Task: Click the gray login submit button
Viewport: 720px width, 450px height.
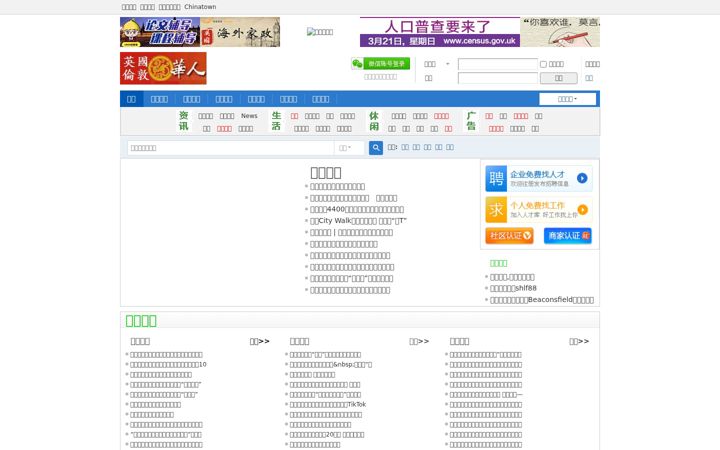Action: click(559, 78)
